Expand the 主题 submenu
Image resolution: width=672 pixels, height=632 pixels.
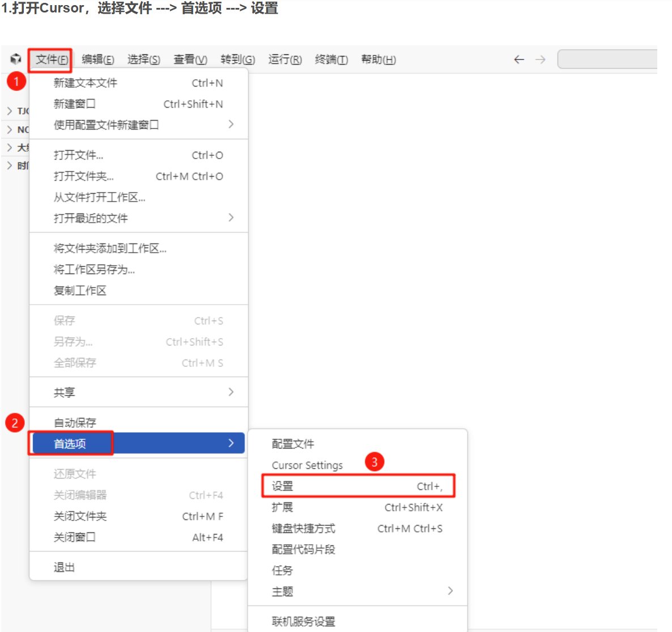click(358, 591)
